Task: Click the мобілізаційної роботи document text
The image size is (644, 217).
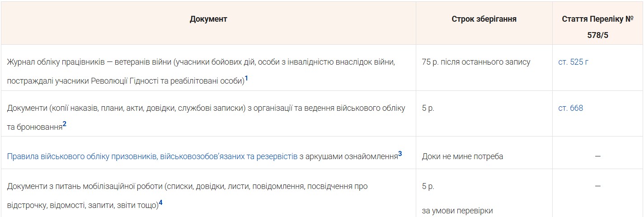Action: [x=187, y=195]
